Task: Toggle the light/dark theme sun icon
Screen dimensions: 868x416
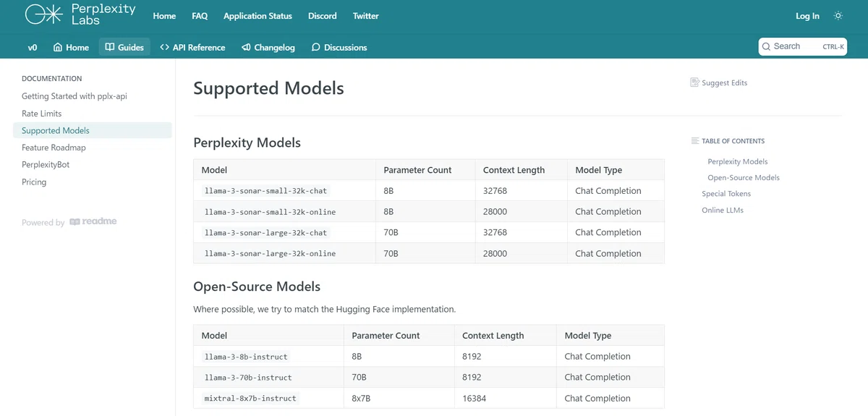Action: pyautogui.click(x=838, y=16)
